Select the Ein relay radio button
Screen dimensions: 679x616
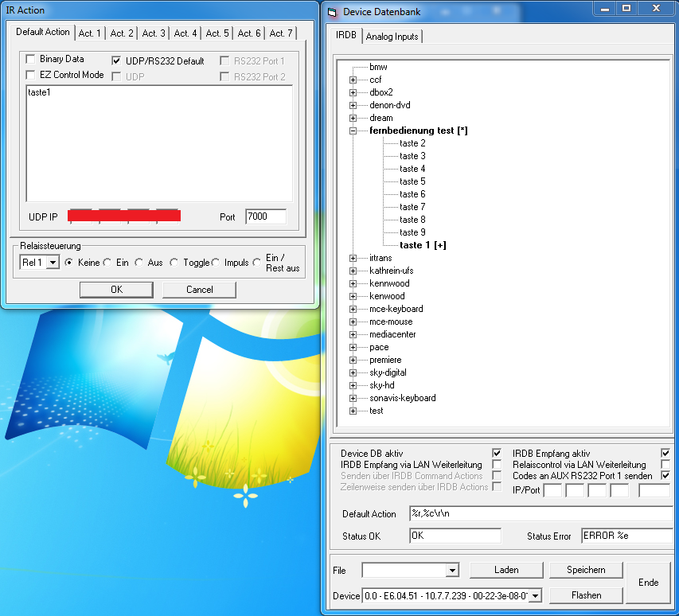click(x=107, y=263)
